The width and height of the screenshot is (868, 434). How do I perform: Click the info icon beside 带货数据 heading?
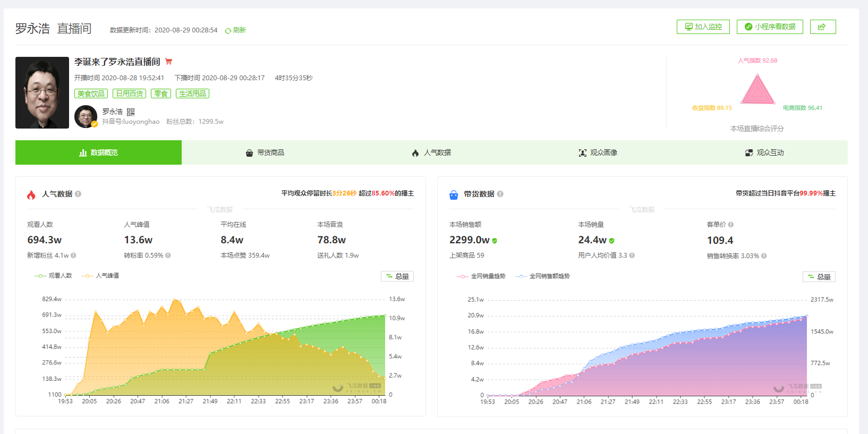tap(500, 194)
